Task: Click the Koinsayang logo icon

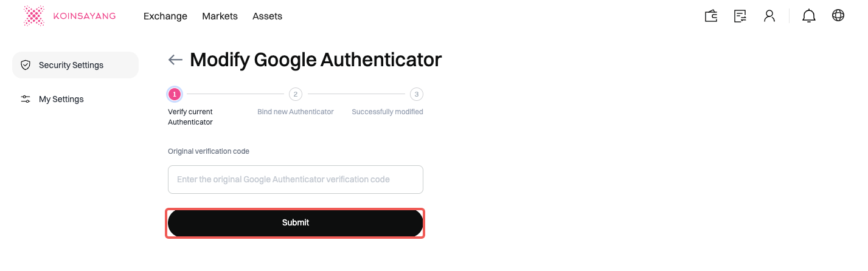Action: click(34, 16)
